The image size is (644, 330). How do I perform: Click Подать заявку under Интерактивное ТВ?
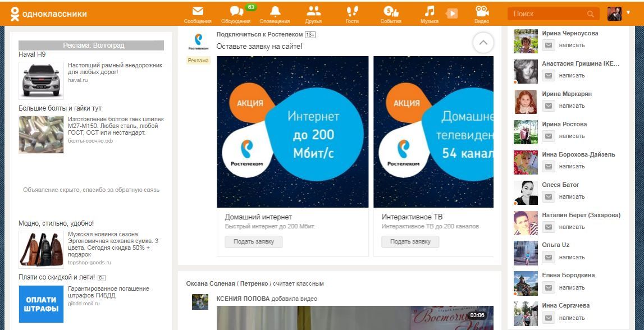(x=410, y=242)
